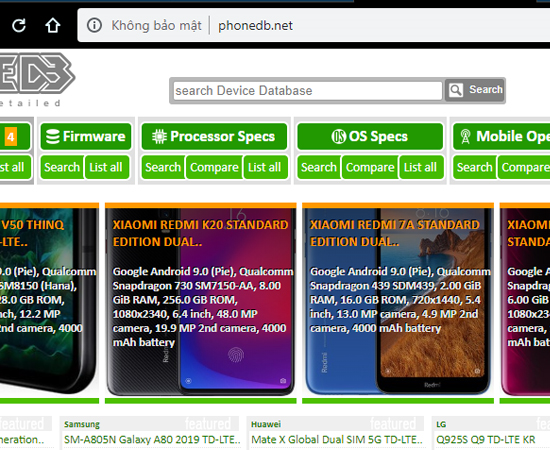Open the OS Specs section
This screenshot has width=550, height=450.
pyautogui.click(x=370, y=136)
